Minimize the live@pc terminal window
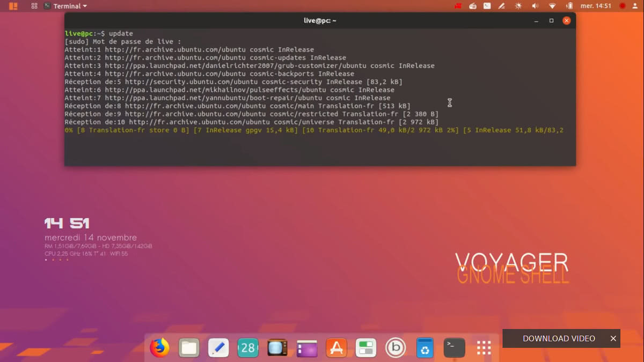Viewport: 644px width, 362px height. (x=536, y=20)
